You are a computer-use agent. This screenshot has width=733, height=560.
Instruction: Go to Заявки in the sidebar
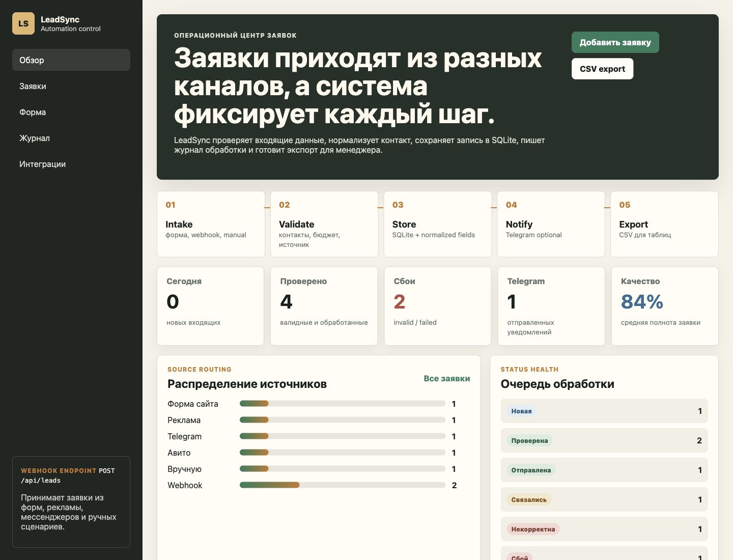pos(71,86)
